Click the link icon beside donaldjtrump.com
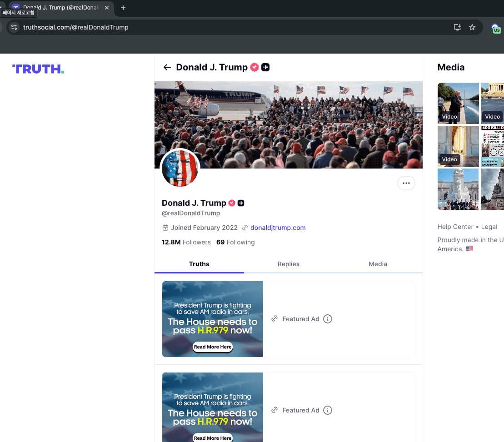The width and height of the screenshot is (504, 442). [x=245, y=228]
